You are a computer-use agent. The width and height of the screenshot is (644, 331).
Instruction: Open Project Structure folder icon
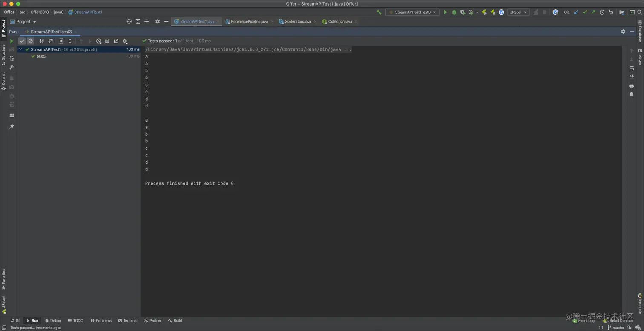point(622,12)
